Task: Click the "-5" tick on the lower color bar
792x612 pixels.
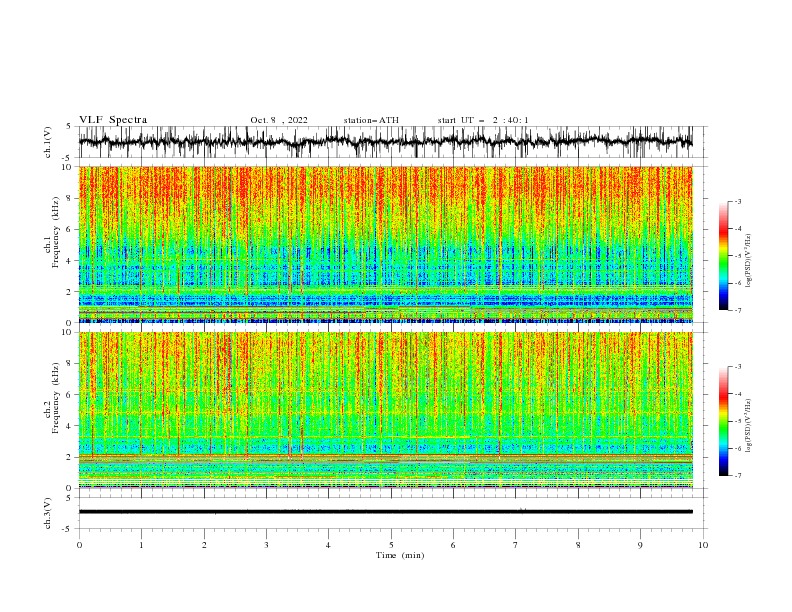Action: pyautogui.click(x=737, y=421)
